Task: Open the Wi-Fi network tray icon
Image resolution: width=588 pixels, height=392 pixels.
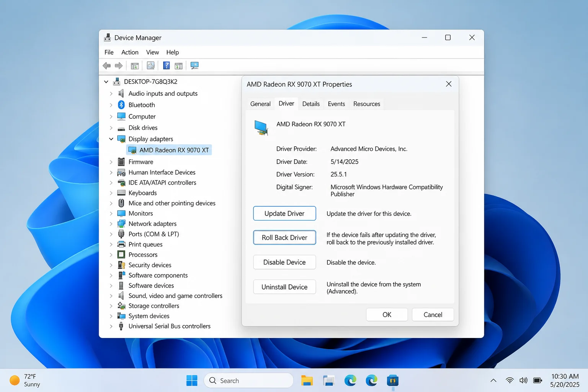Action: pos(510,381)
